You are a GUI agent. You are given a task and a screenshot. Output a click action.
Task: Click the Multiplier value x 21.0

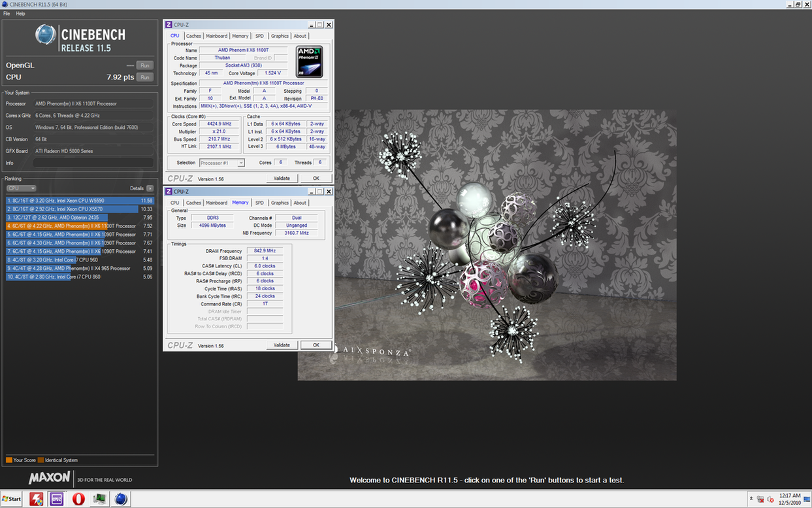click(219, 131)
